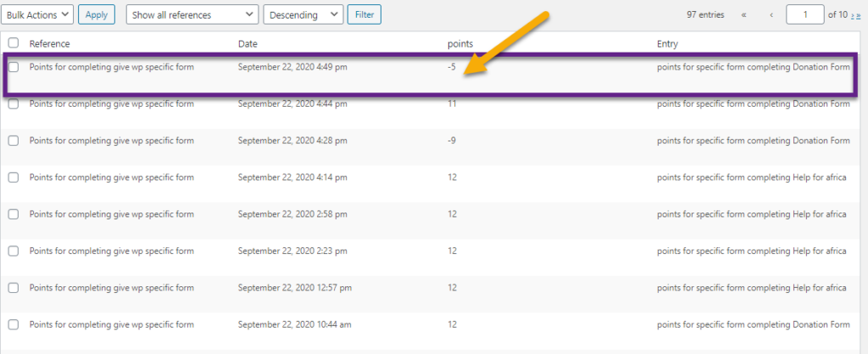Screen dimensions: 868x354
Task: Open the Bulk Actions dropdown
Action: (x=38, y=14)
